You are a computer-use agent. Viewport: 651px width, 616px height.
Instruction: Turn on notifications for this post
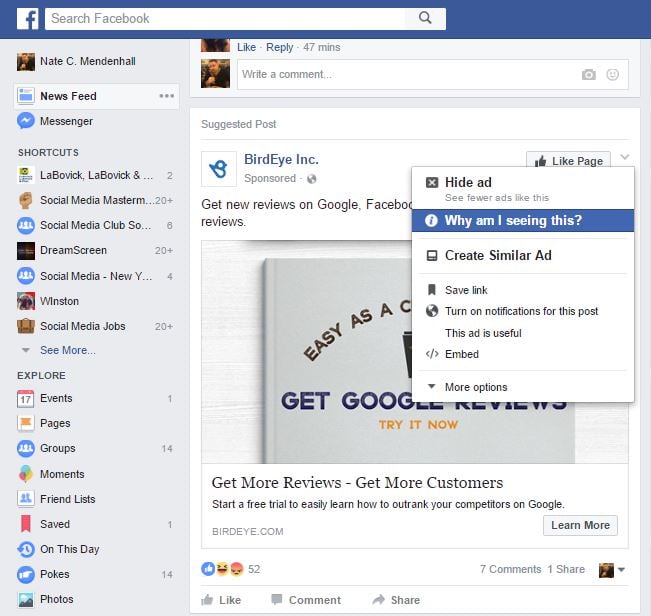coord(523,311)
